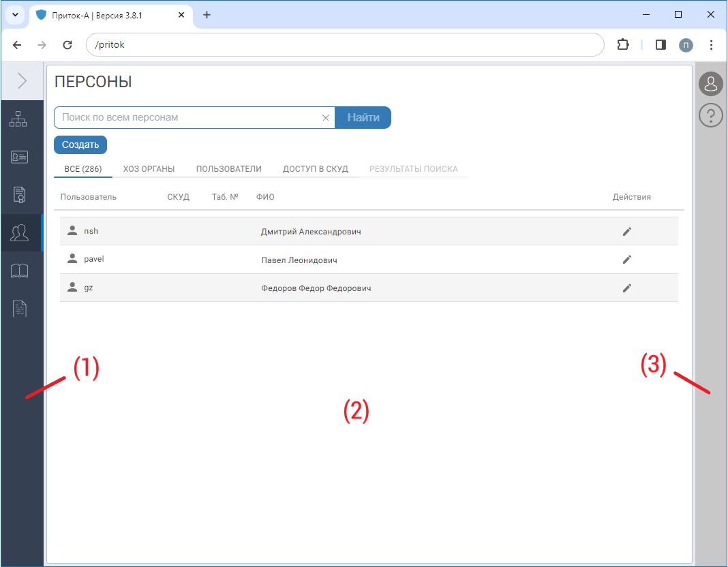728x567 pixels.
Task: Click the Найти search button
Action: tap(363, 118)
